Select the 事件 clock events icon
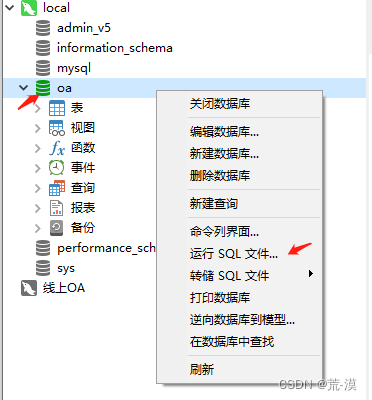 click(x=57, y=168)
